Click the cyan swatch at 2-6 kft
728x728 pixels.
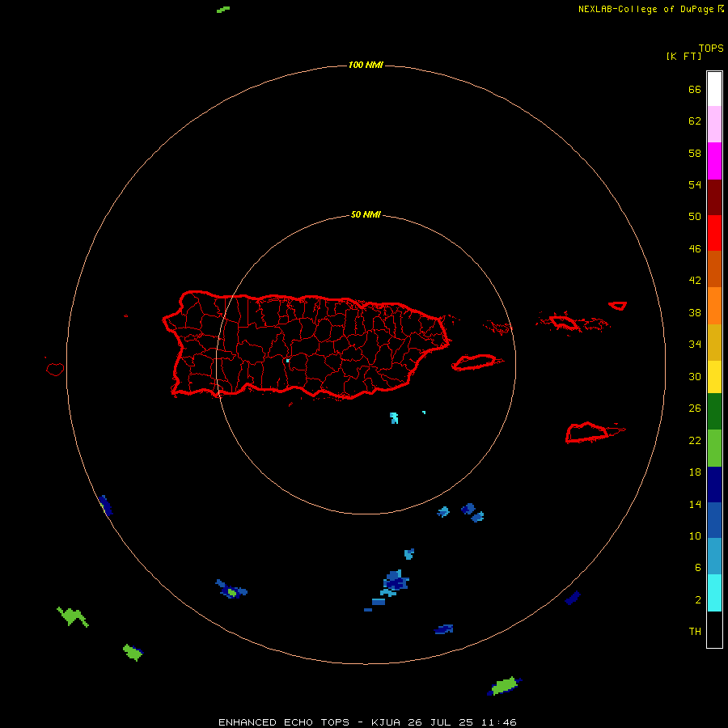[x=714, y=593]
